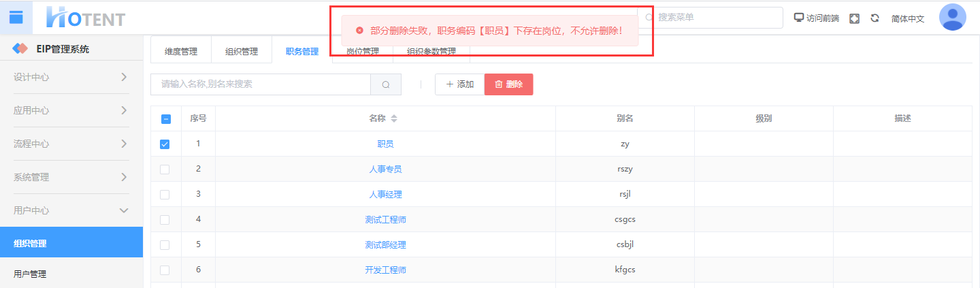Check the 测试部经理 row checkbox

[165, 245]
